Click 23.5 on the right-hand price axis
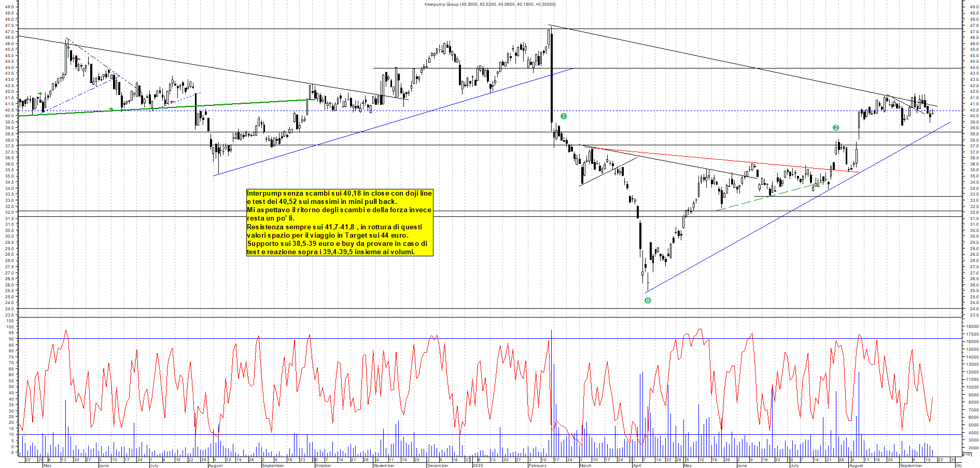The width and height of the screenshot is (980, 468). tap(974, 315)
